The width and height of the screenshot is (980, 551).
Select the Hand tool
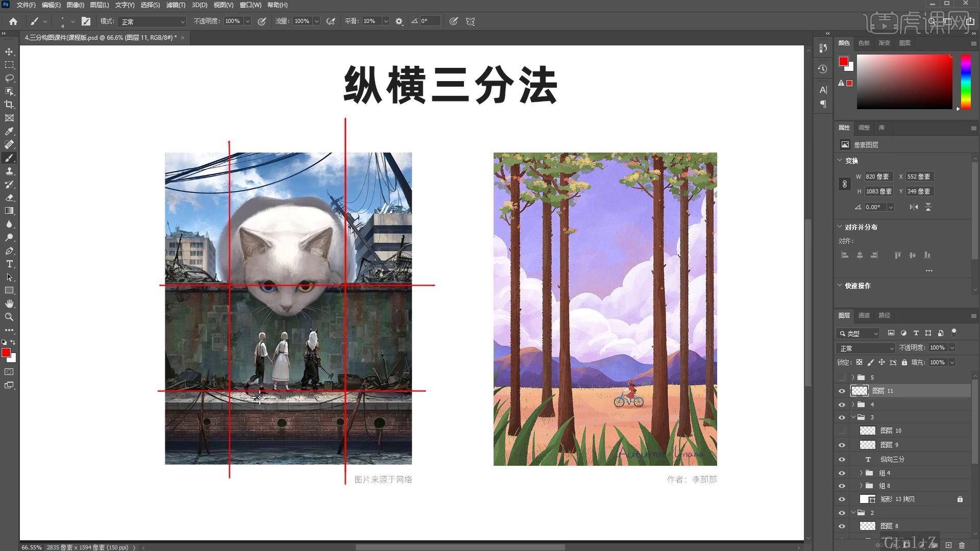tap(9, 304)
